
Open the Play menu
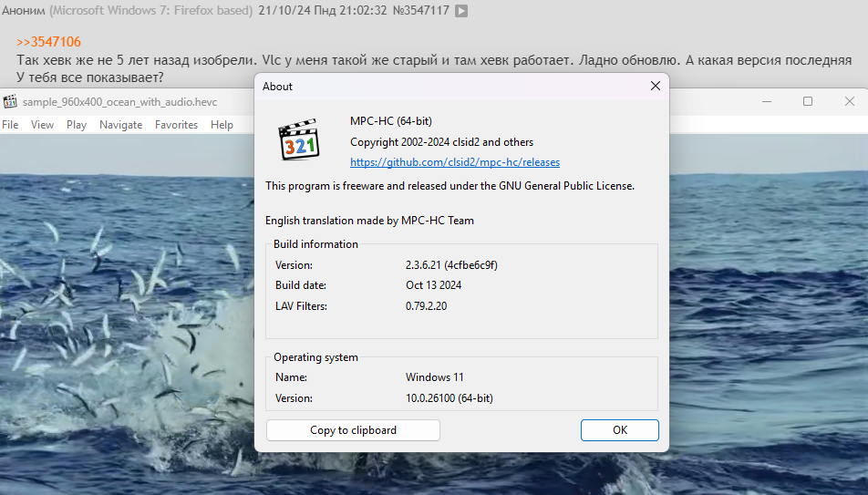tap(77, 125)
